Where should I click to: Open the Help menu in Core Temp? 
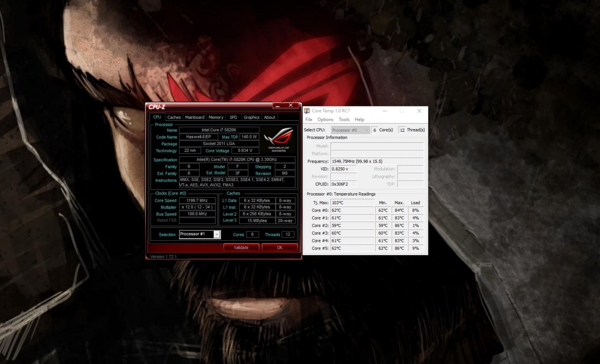tap(359, 119)
